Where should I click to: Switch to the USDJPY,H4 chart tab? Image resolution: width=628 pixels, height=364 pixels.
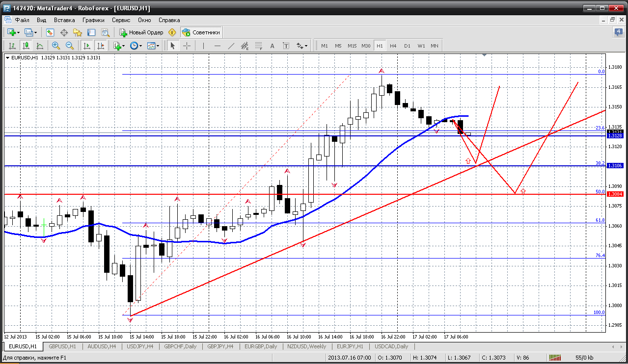point(140,346)
